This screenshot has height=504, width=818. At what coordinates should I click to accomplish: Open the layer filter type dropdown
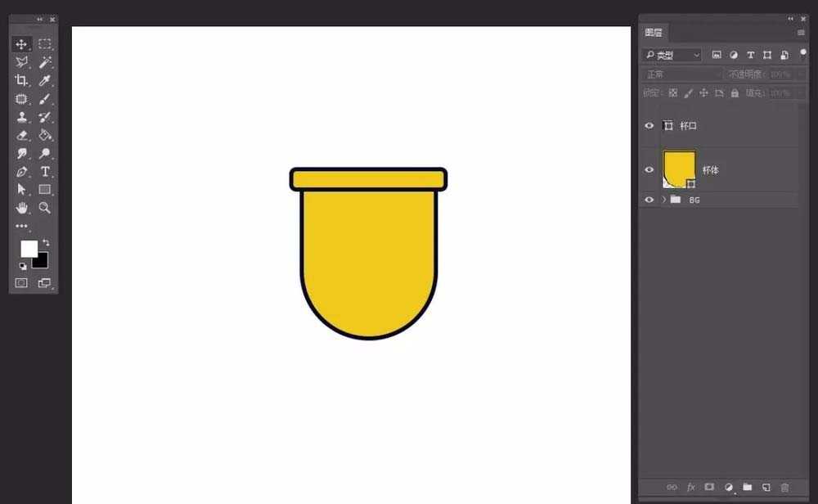(672, 55)
